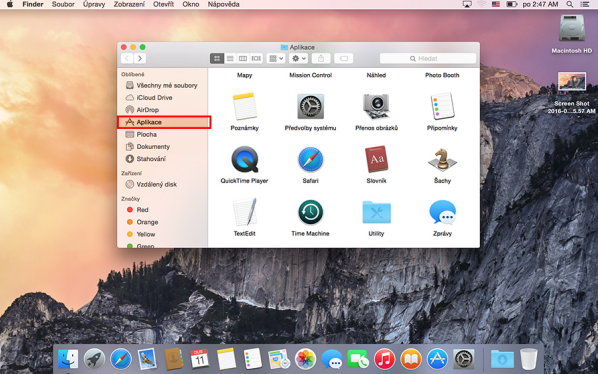Open the Apple menu
This screenshot has width=598, height=374.
click(10, 4)
